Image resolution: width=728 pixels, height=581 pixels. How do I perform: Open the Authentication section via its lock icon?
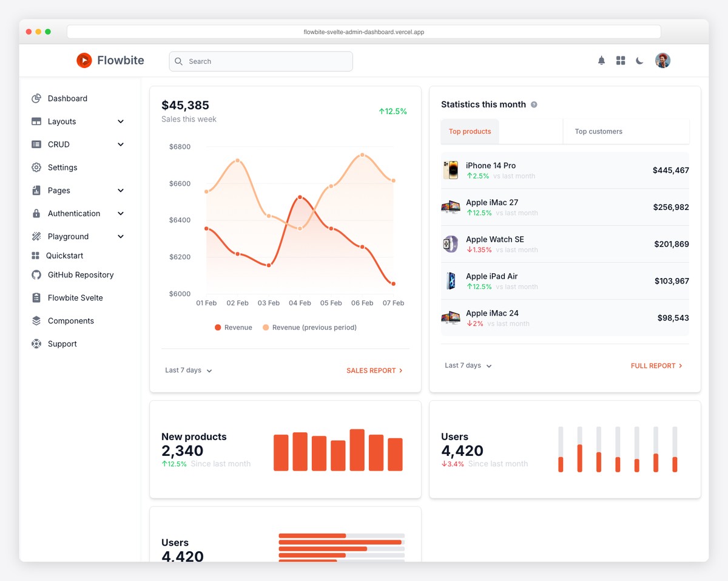point(36,213)
